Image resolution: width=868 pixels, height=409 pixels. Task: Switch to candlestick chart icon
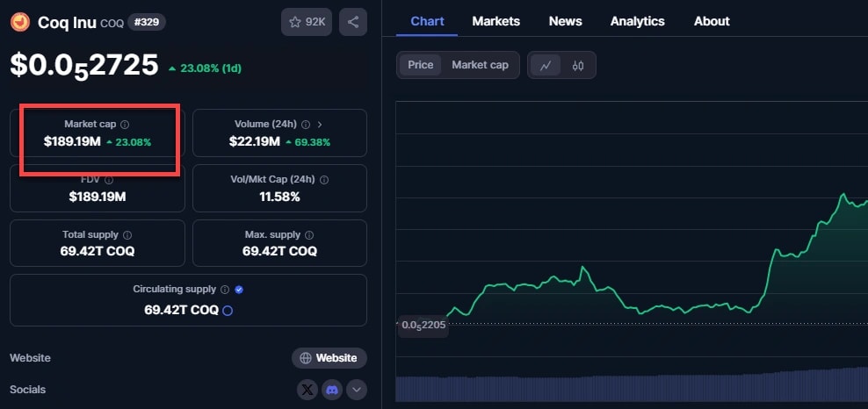(577, 65)
